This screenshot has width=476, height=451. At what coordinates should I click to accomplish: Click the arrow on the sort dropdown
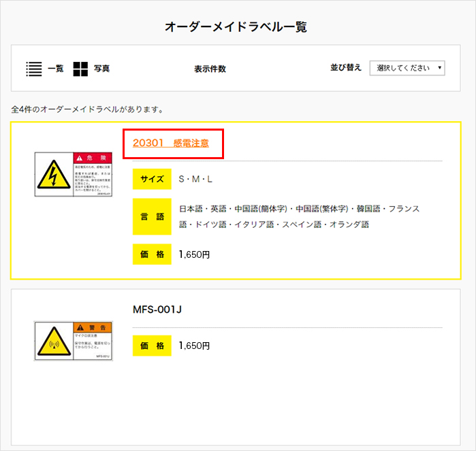pos(440,68)
